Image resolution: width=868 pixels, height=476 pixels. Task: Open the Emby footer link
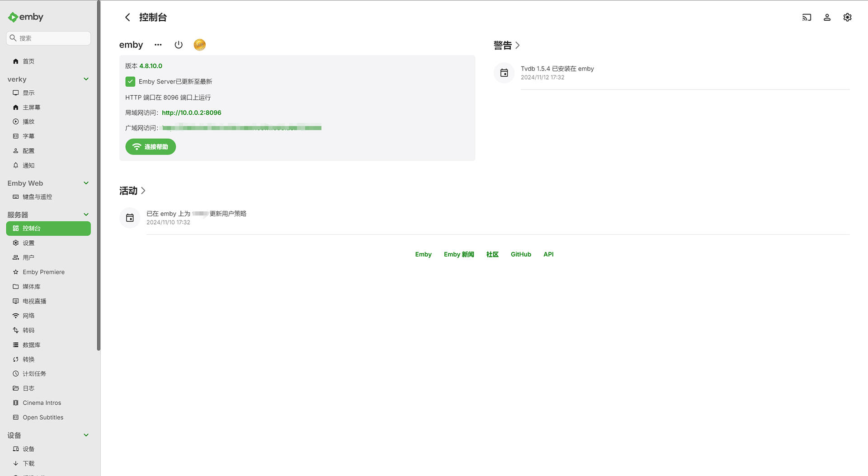pyautogui.click(x=423, y=254)
